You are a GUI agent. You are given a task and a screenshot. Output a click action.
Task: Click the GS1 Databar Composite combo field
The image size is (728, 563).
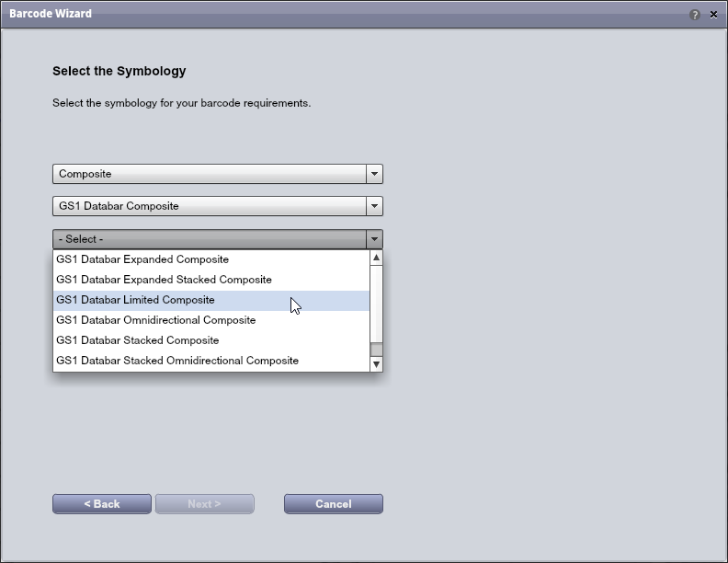(x=209, y=206)
